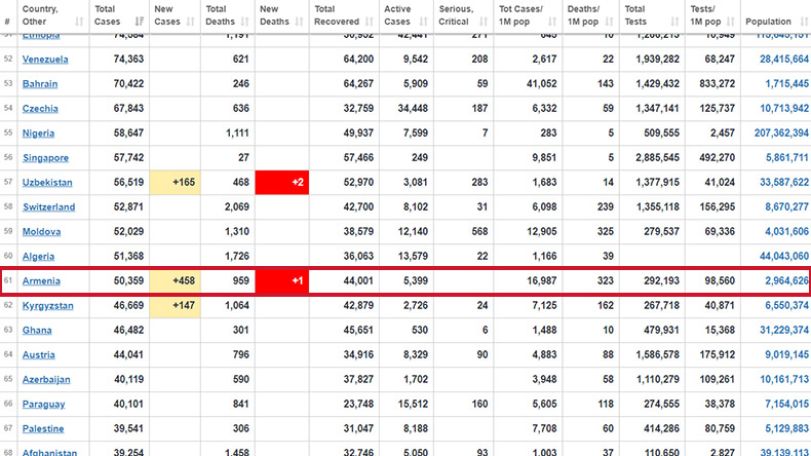Click Paraguay population 7,154,015 link

pyautogui.click(x=787, y=404)
